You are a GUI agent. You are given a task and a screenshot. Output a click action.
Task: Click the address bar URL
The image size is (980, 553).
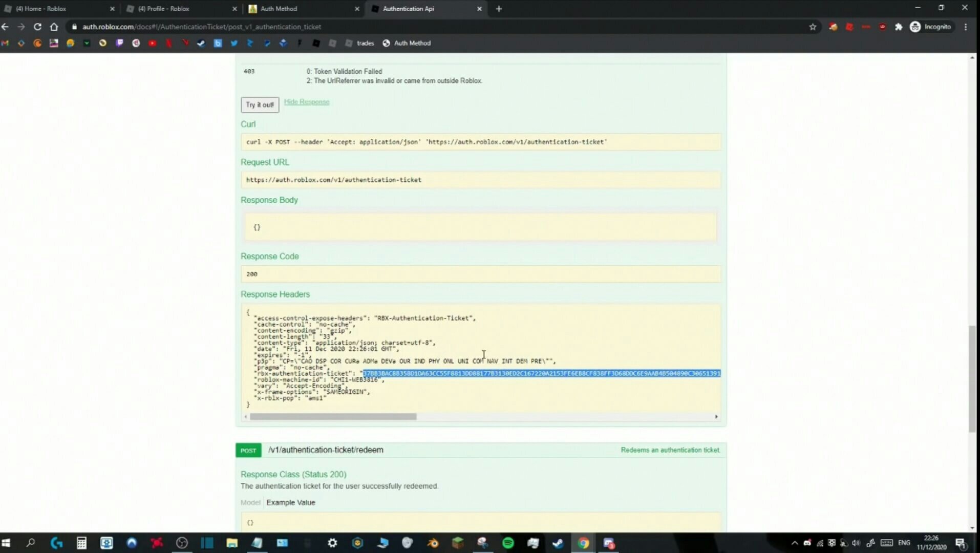coord(202,27)
